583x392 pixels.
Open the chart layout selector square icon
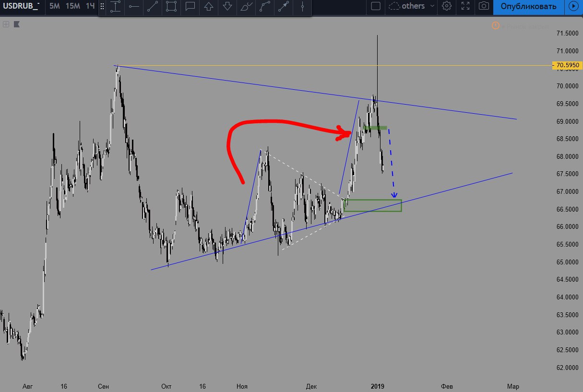376,6
